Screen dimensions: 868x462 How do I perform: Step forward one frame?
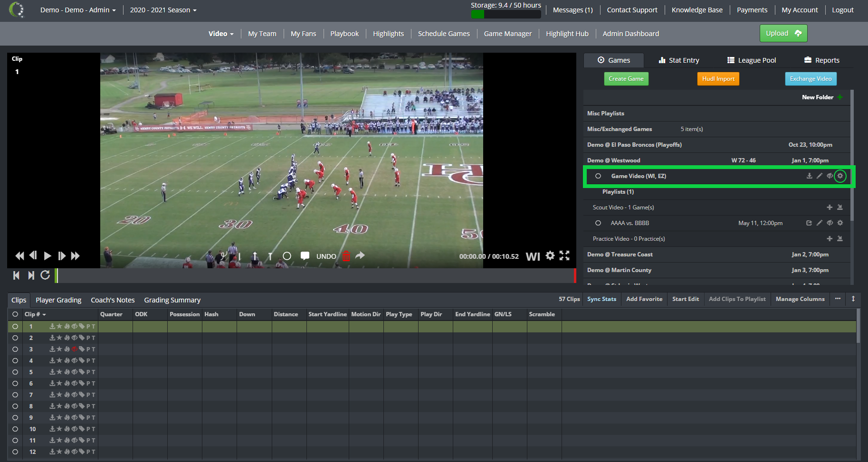(62, 256)
